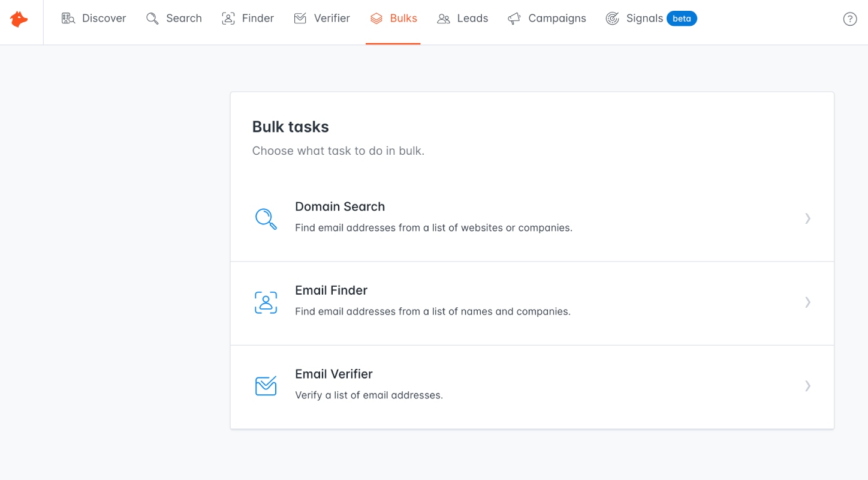868x480 pixels.
Task: Click the Campaigns megaphone icon
Action: coord(514,19)
